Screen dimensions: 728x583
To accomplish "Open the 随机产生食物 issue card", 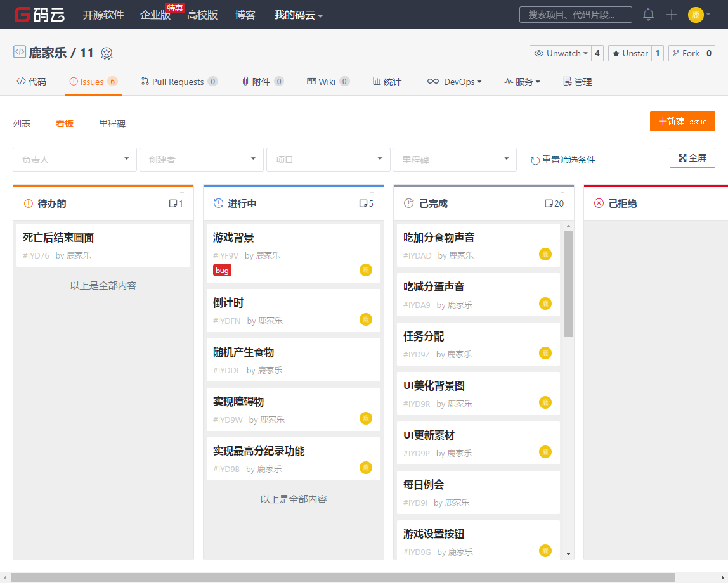I will click(x=294, y=360).
